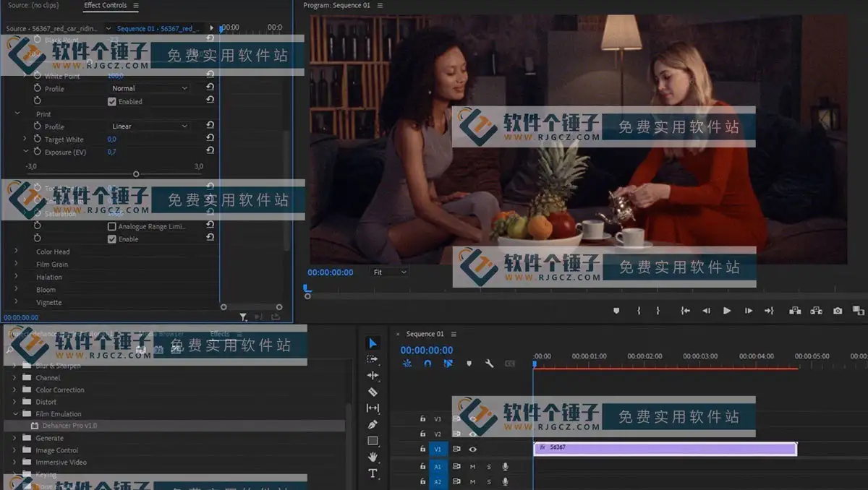Step back one frame

pos(706,311)
